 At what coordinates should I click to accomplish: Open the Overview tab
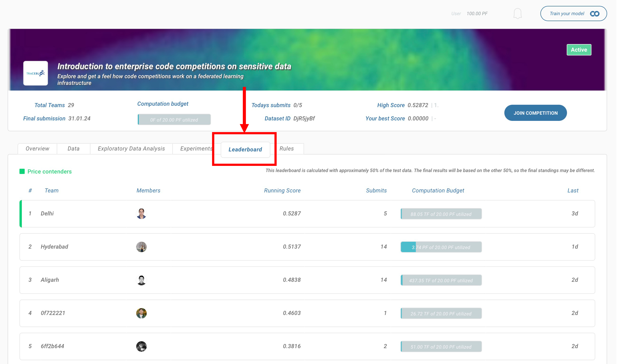tap(37, 149)
